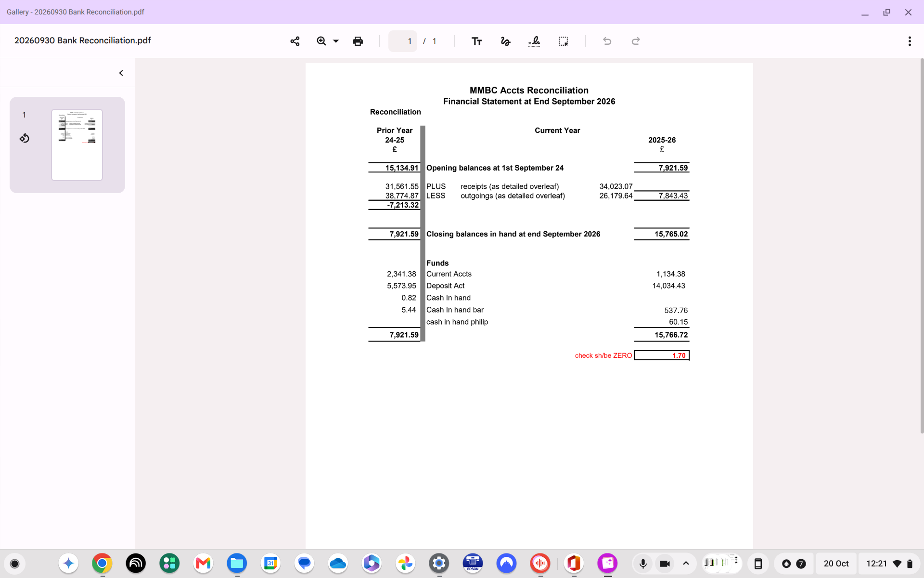Open the Files app on the shelf
The image size is (924, 578).
coord(237,563)
